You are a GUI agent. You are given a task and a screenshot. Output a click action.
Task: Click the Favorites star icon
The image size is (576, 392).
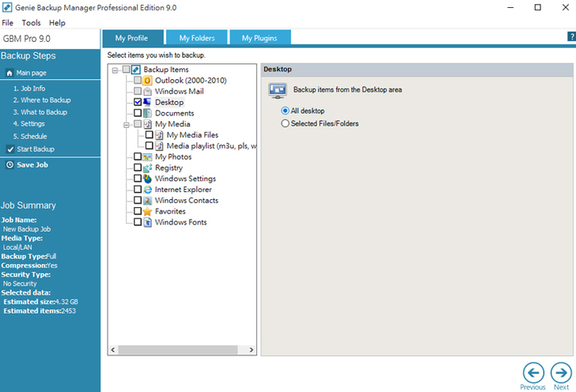coord(148,212)
